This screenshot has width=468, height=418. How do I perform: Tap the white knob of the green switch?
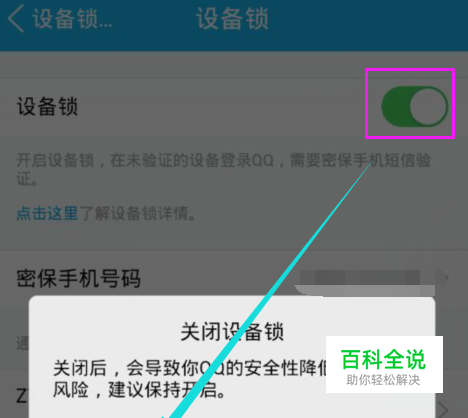428,106
